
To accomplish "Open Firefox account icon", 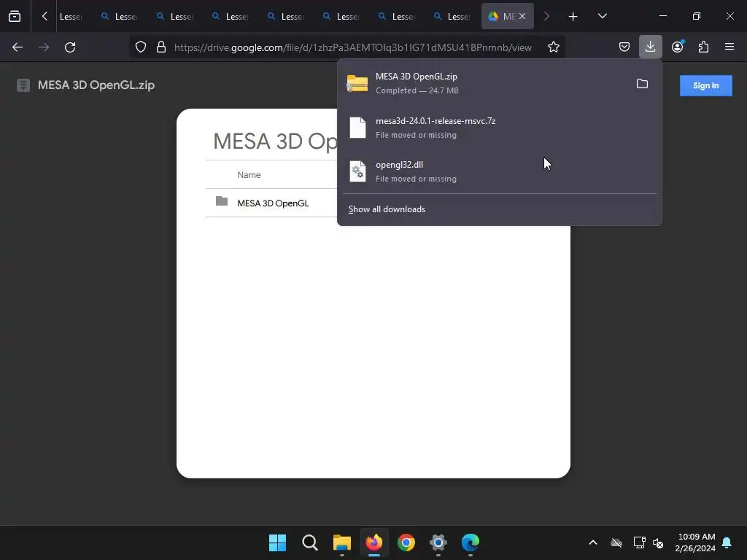I will click(x=677, y=47).
